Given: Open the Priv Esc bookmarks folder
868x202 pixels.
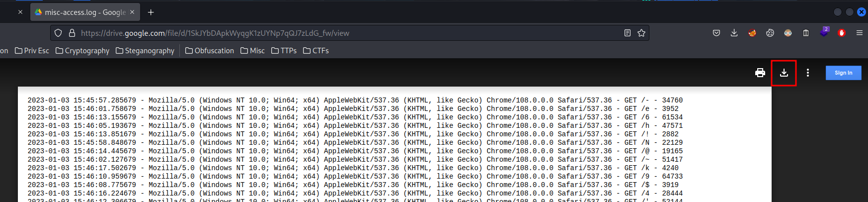Looking at the screenshot, I should [32, 51].
